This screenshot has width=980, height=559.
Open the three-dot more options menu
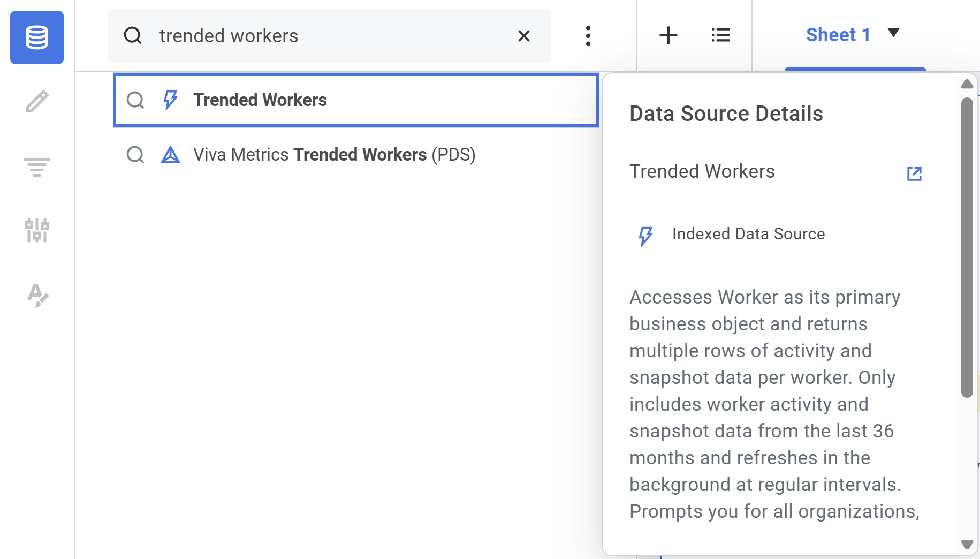click(x=588, y=36)
